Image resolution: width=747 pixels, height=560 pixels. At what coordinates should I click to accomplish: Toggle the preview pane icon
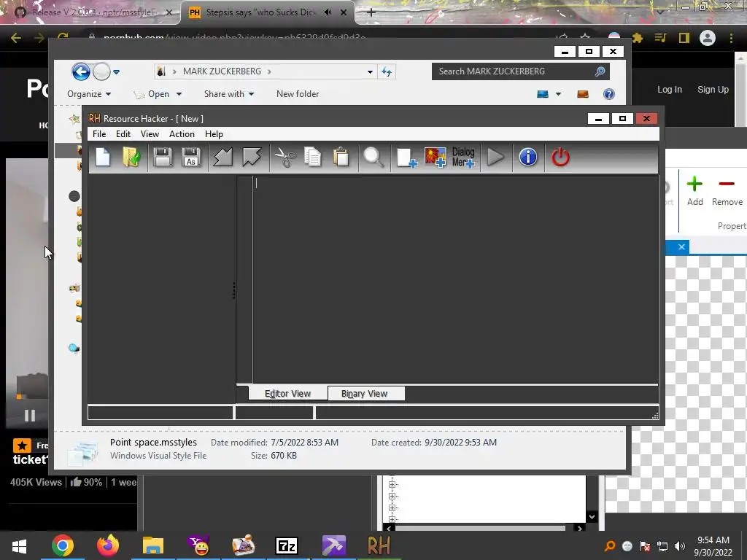(x=583, y=94)
